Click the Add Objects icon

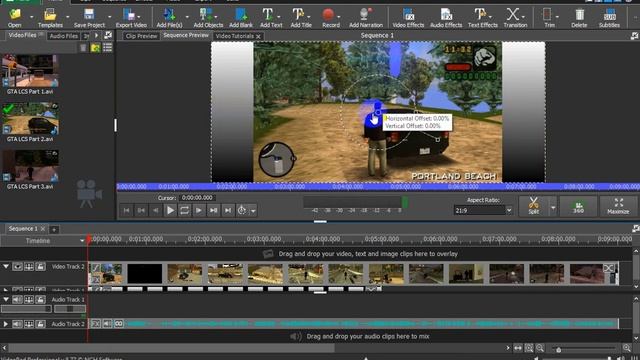pyautogui.click(x=206, y=15)
